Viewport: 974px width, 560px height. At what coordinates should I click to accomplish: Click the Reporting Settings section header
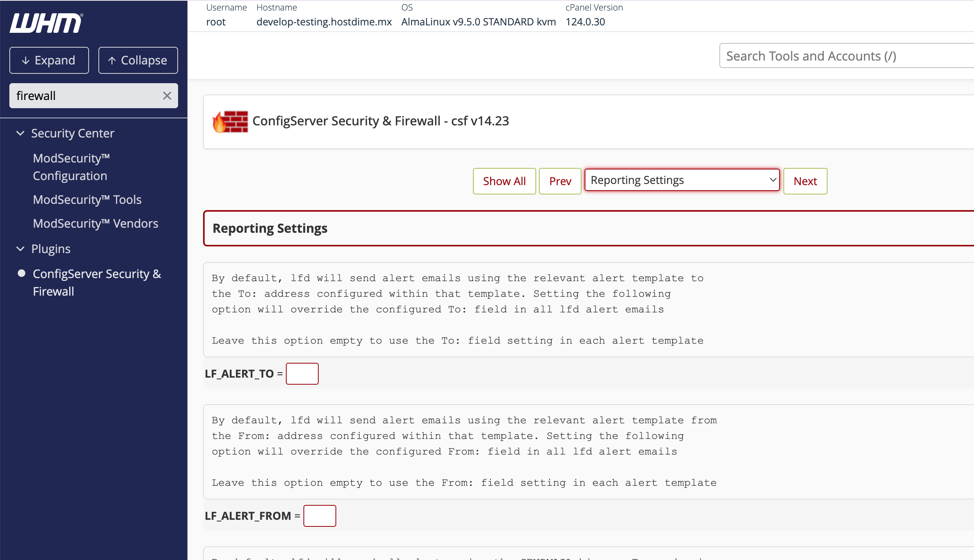(270, 228)
